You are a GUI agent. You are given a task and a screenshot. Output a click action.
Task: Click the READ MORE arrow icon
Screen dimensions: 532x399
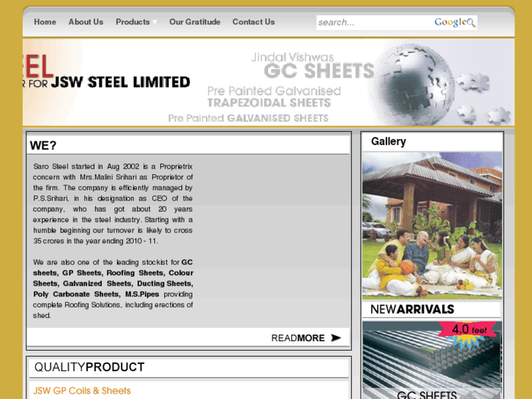tap(336, 338)
